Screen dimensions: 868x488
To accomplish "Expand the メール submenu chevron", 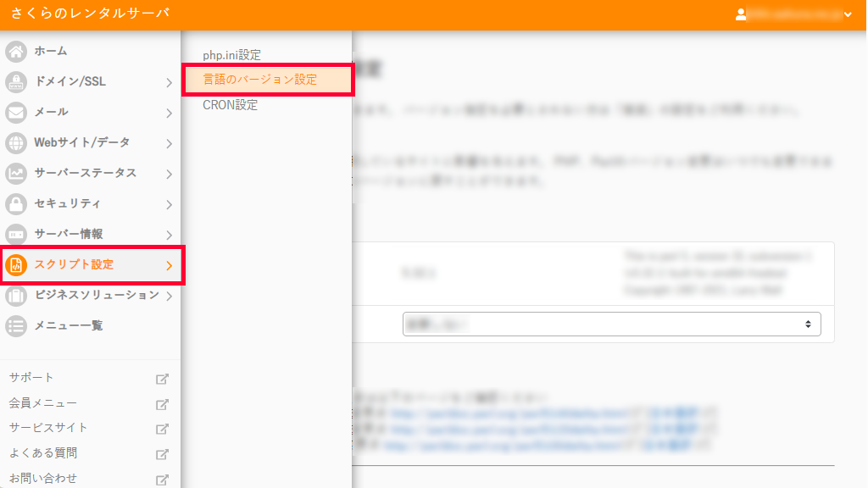I will point(169,114).
